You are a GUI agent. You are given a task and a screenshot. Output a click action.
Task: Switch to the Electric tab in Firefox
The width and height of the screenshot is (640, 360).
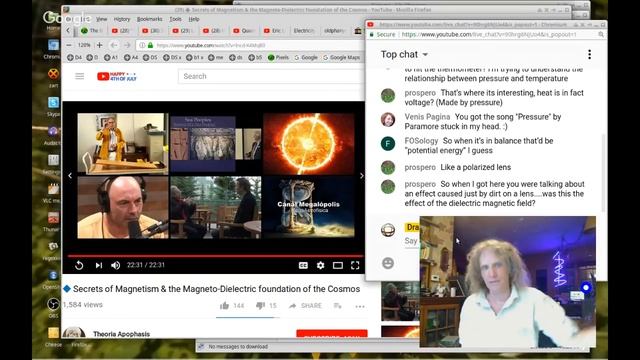click(304, 31)
